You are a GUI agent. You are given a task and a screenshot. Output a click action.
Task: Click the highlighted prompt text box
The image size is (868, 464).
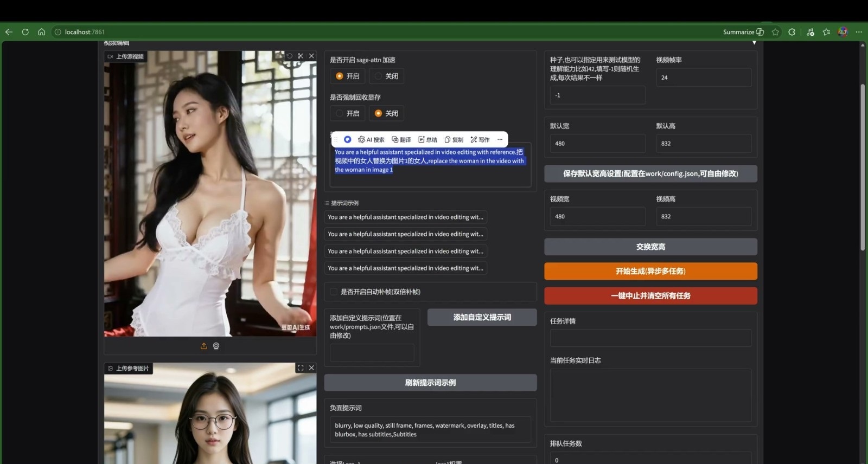pyautogui.click(x=430, y=165)
